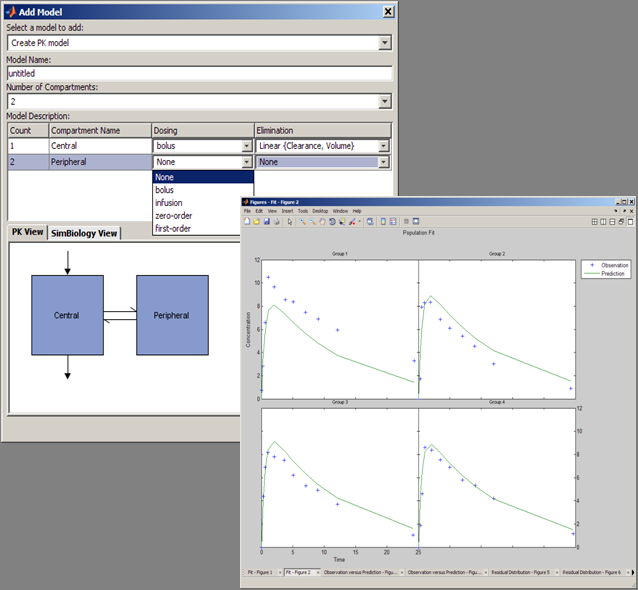Click the left/right tile layout icon
The image size is (638, 590).
[603, 222]
